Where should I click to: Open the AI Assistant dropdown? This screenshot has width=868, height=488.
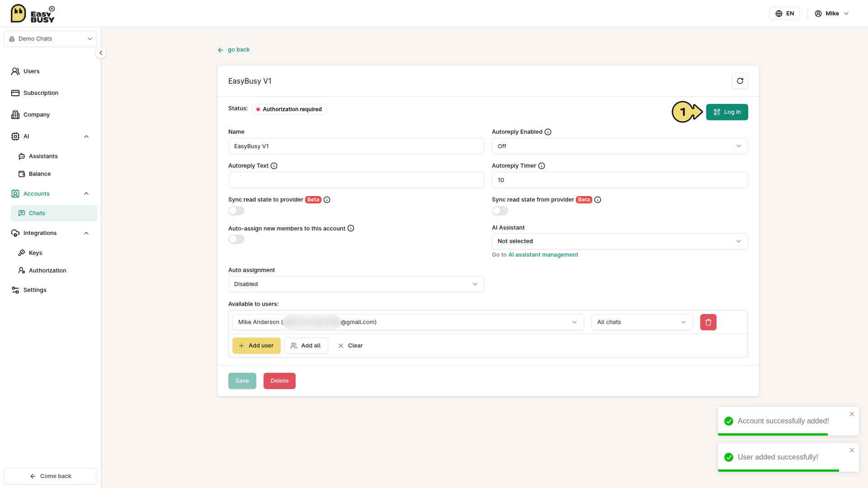pyautogui.click(x=620, y=241)
